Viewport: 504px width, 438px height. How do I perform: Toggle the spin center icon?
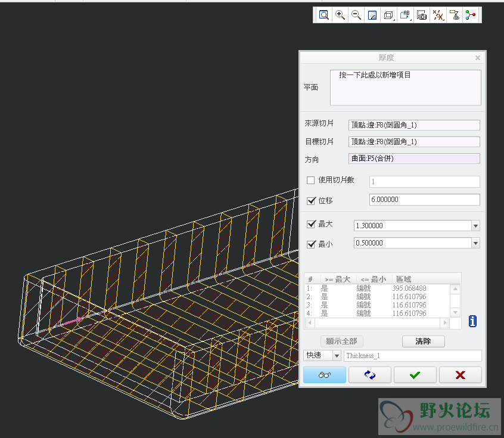(x=471, y=15)
